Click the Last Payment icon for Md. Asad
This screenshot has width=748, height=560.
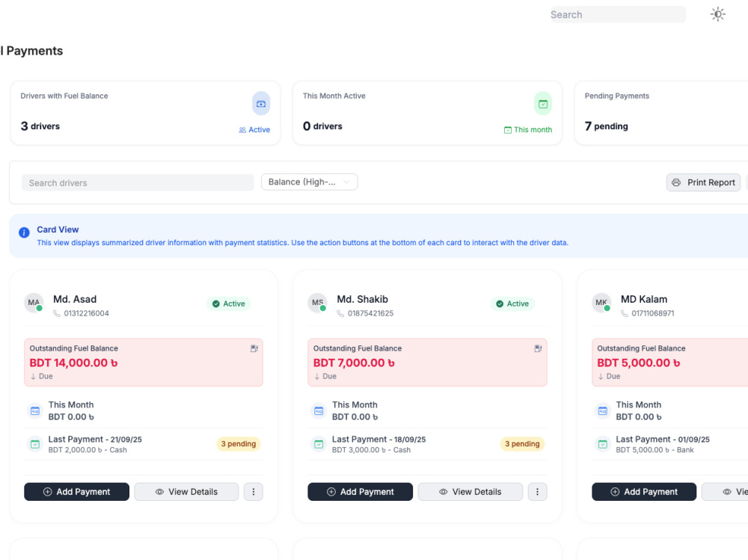pos(35,444)
